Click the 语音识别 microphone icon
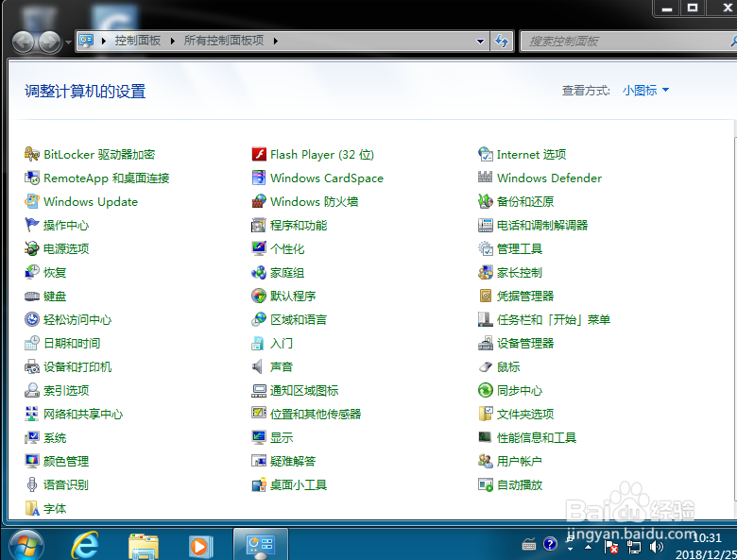This screenshot has height=560, width=737. 32,484
